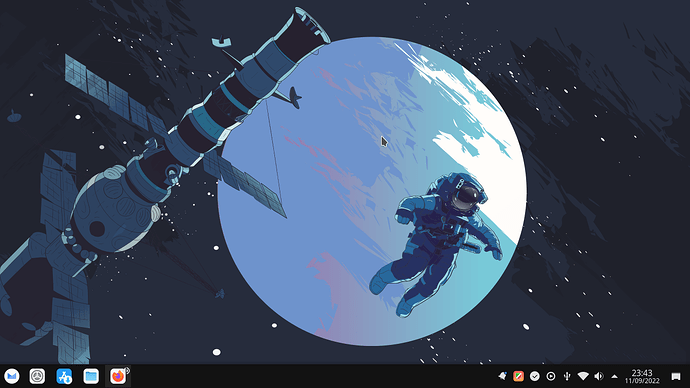Expand the hidden system tray icons arrow

pos(615,377)
